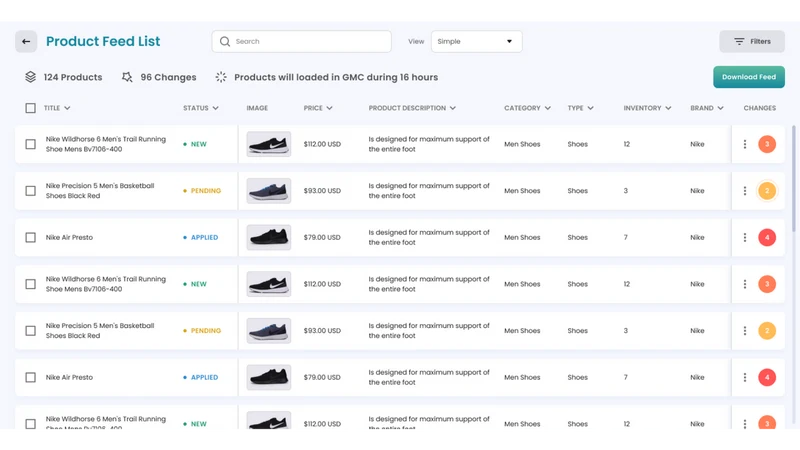Click shoe thumbnail of first Nike Precision row
800x450 pixels.
tap(269, 191)
